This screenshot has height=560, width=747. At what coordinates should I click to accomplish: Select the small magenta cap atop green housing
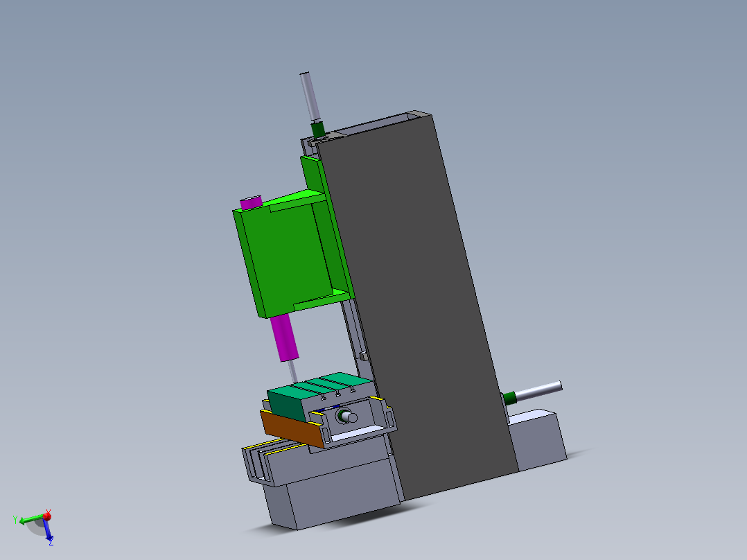point(250,202)
